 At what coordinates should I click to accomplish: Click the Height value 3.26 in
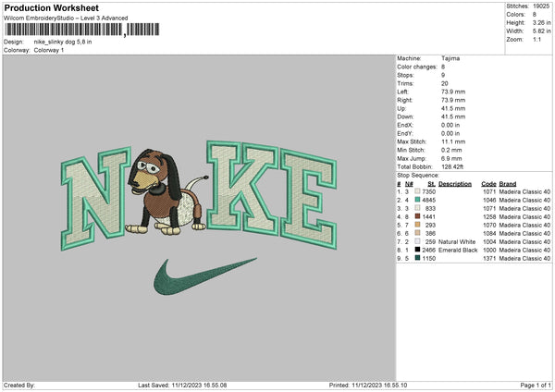[x=542, y=22]
